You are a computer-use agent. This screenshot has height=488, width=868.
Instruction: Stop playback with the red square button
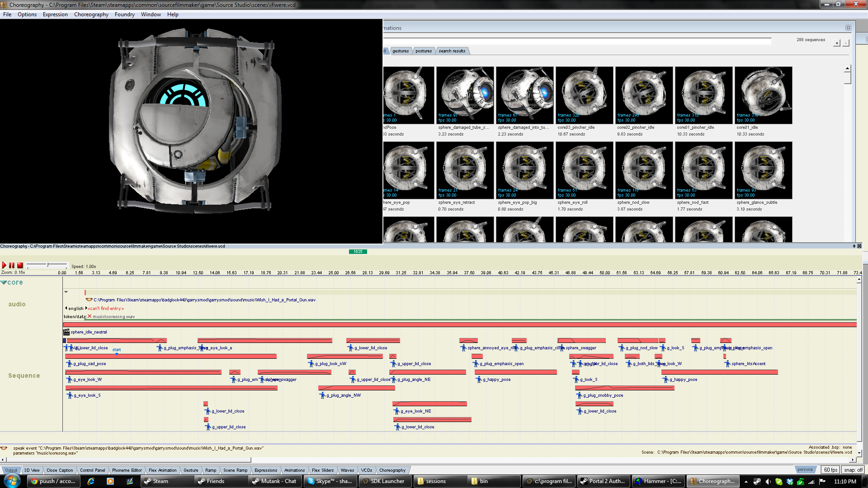point(20,265)
